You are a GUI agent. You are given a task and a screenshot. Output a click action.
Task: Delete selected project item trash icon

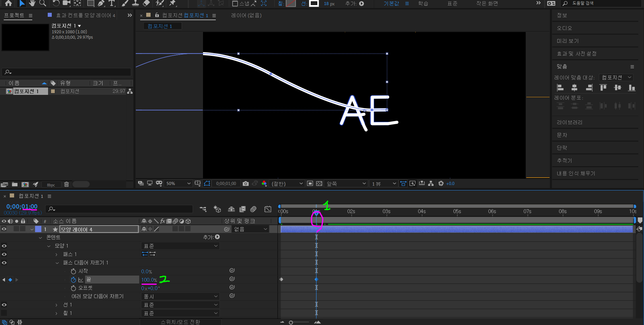point(67,184)
